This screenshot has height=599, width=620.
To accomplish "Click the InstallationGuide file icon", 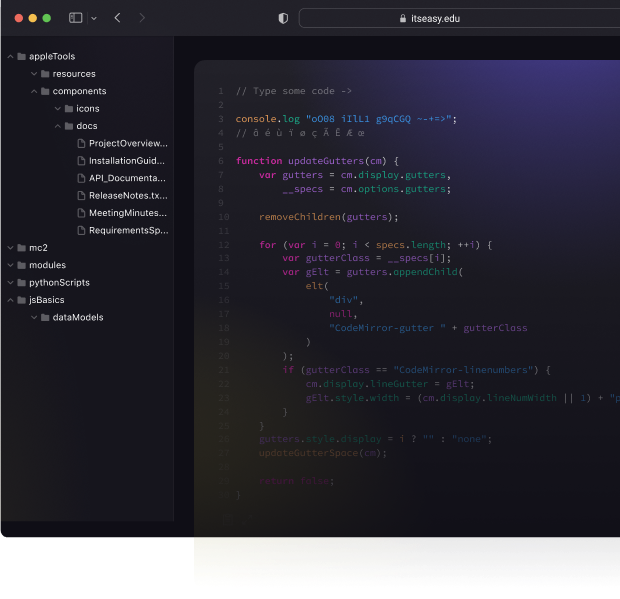I will click(81, 161).
